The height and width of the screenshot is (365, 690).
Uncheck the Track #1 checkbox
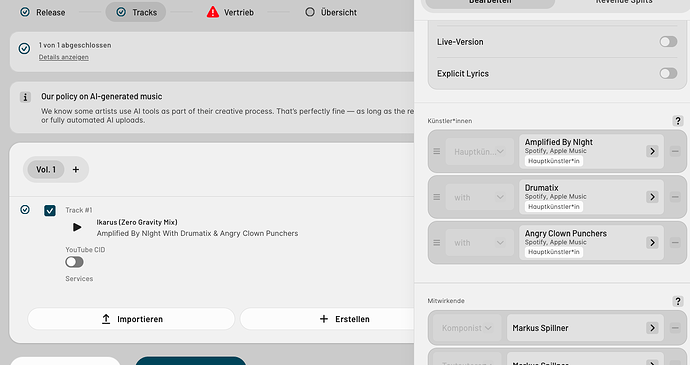[x=50, y=210]
